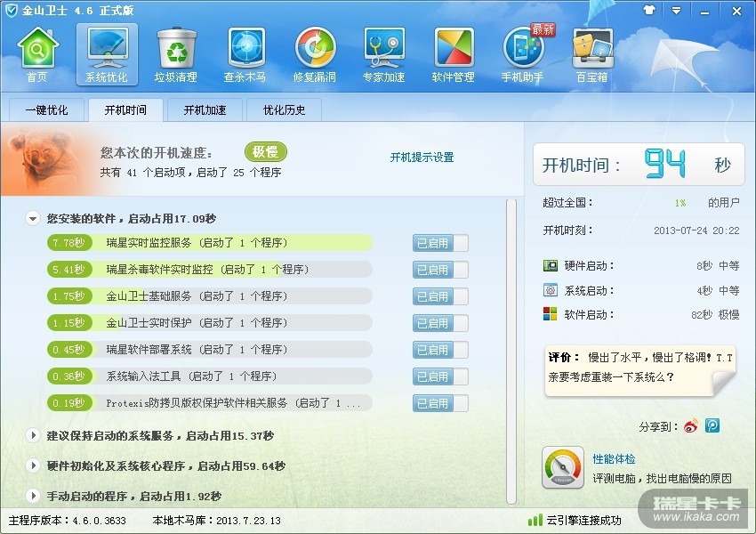Toggle 已启用 for 金山卫士实时保护
The width and height of the screenshot is (756, 534).
(440, 323)
